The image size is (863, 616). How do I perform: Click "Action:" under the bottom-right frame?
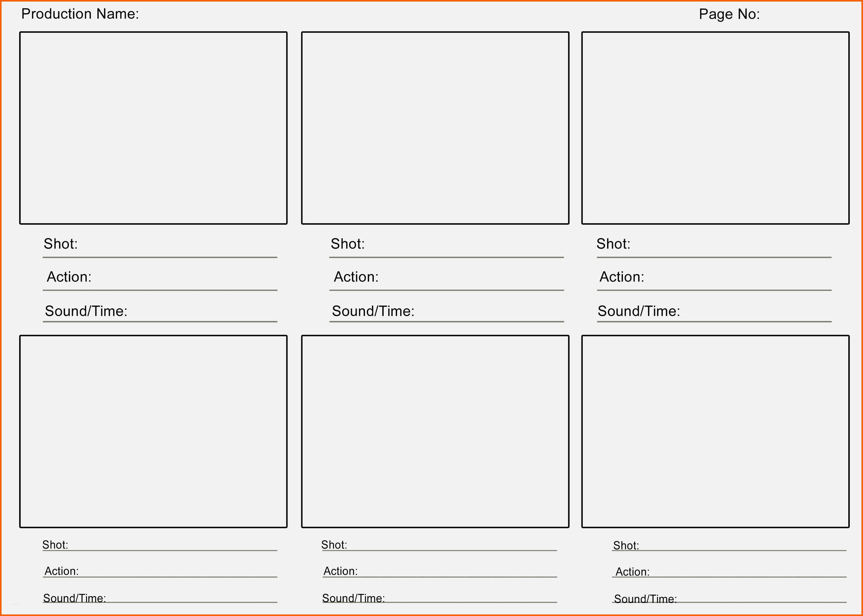[x=632, y=572]
